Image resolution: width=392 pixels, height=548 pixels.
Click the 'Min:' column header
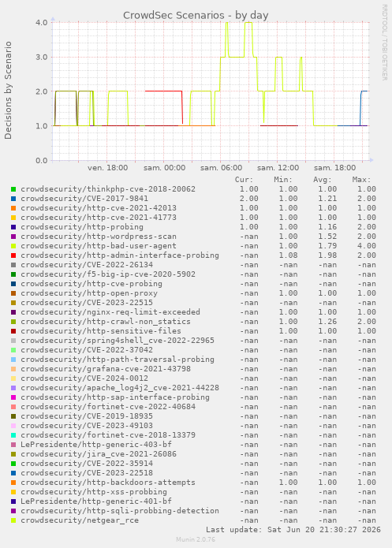pos(283,180)
